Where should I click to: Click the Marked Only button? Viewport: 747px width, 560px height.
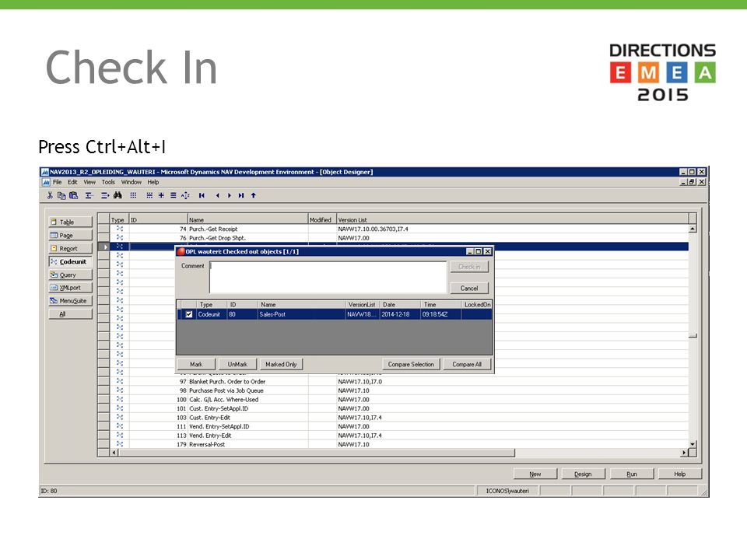(x=281, y=364)
